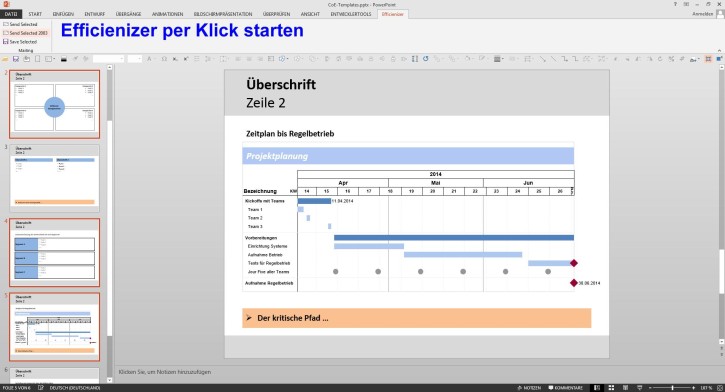Open the ANSICHT ribbon tab
This screenshot has height=392, width=725.
pos(310,14)
